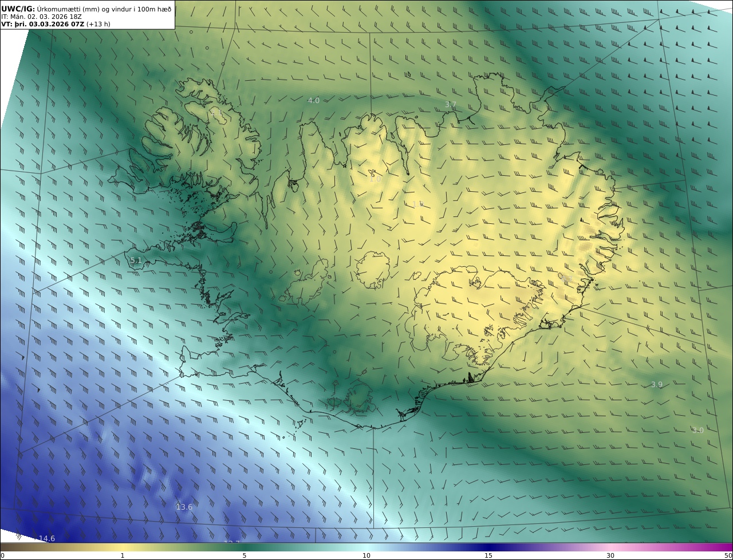Click the colorbar tick label 10

[366, 555]
